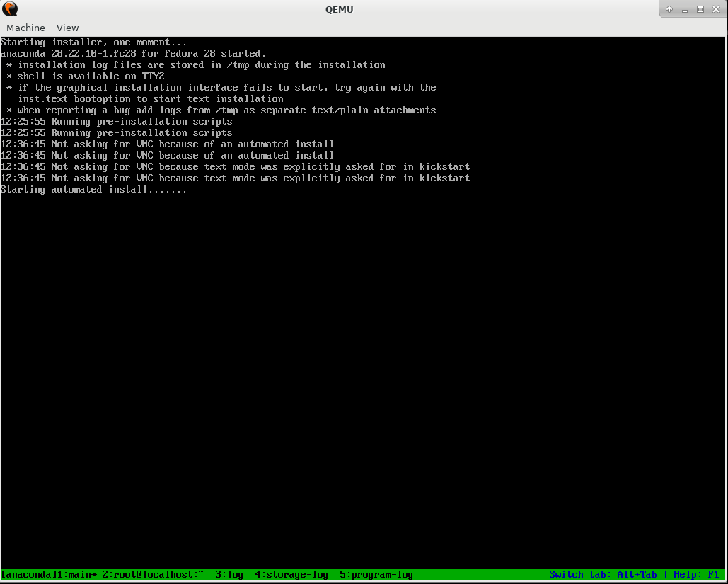Click the QEMU logo icon in title bar
Viewport: 728px width, 584px height.
pos(10,8)
